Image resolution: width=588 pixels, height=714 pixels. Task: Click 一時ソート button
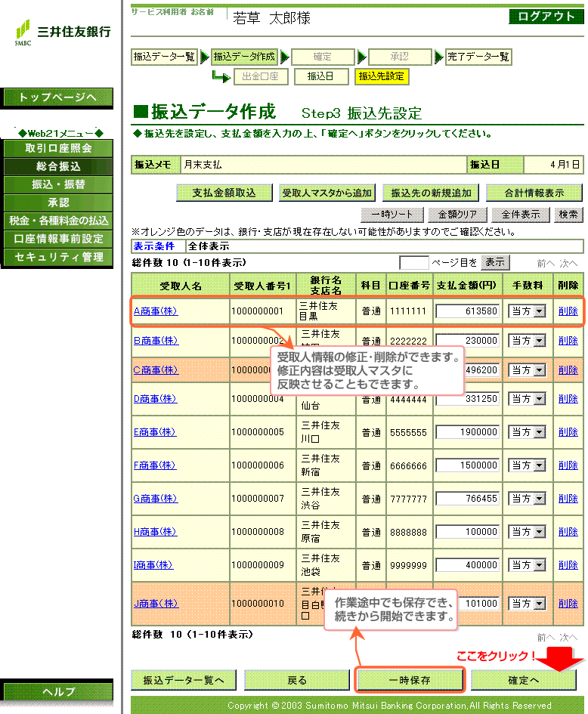(392, 215)
